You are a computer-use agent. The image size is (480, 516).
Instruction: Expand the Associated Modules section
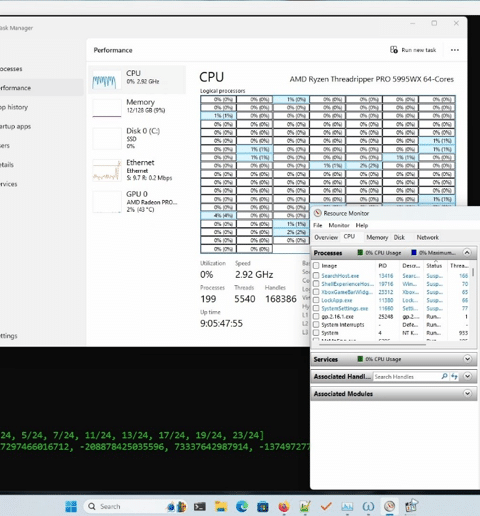(x=467, y=393)
